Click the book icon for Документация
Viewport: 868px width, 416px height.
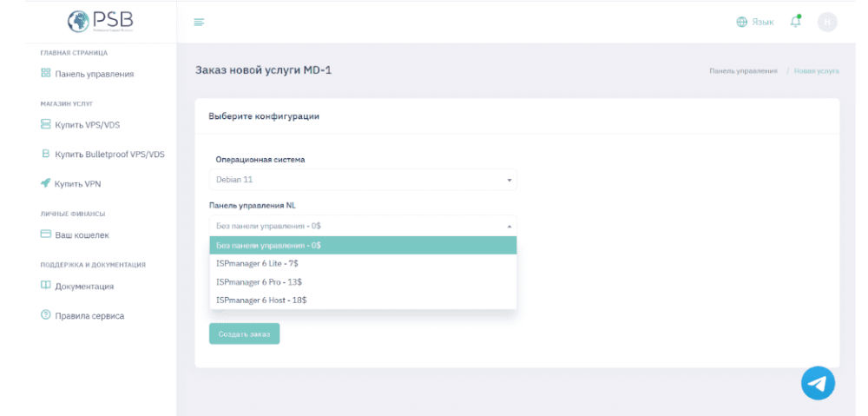[x=45, y=285]
